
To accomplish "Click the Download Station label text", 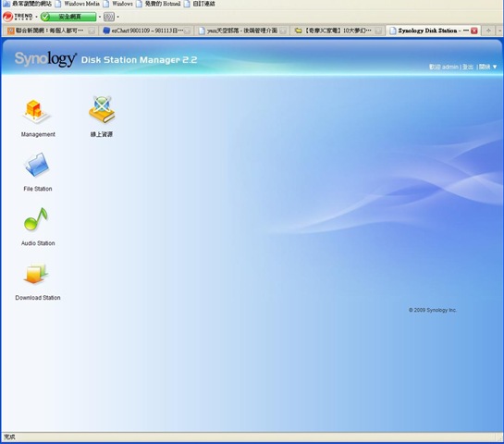I will (38, 298).
